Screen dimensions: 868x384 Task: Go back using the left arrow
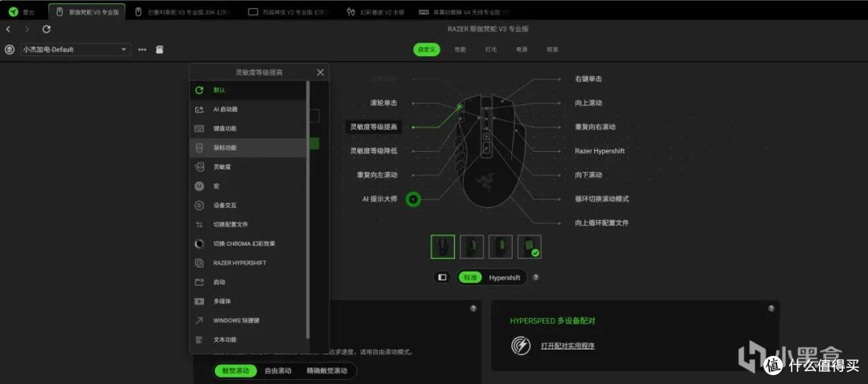coord(8,29)
